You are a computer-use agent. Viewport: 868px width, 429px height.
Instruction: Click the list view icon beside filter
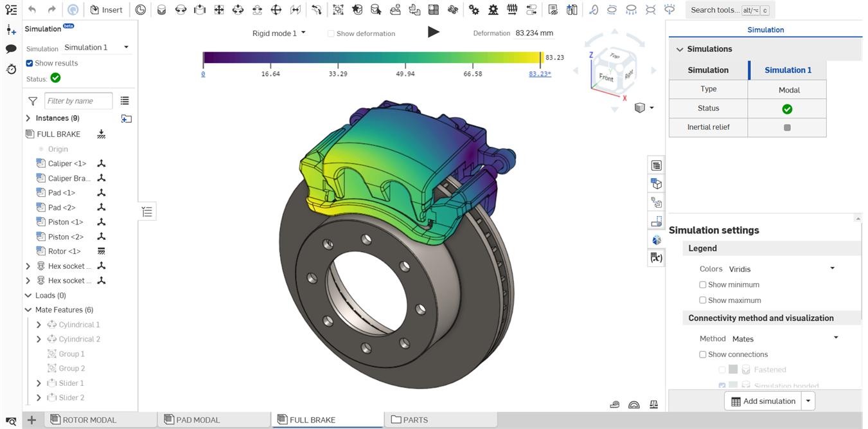pos(125,101)
